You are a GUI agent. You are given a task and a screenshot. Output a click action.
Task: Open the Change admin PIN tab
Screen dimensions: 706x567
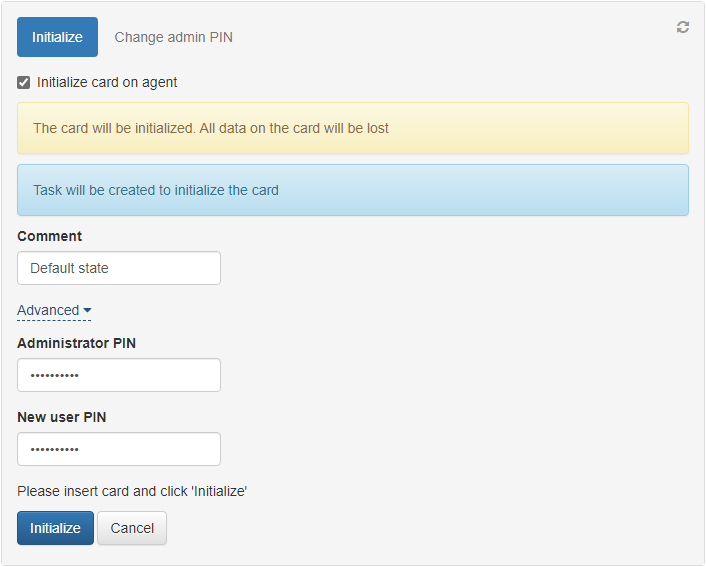click(173, 37)
